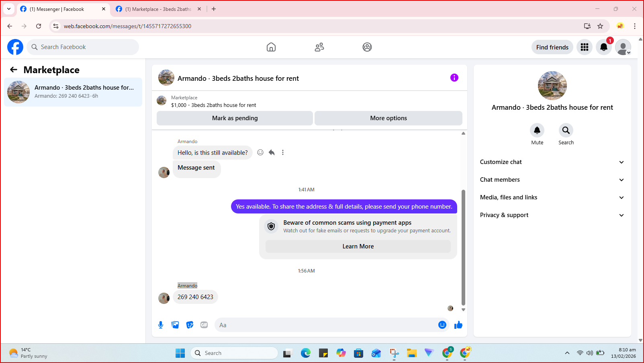Click the Windows taskbar Search box
Screen dimensions: 644x363
pyautogui.click(x=234, y=353)
